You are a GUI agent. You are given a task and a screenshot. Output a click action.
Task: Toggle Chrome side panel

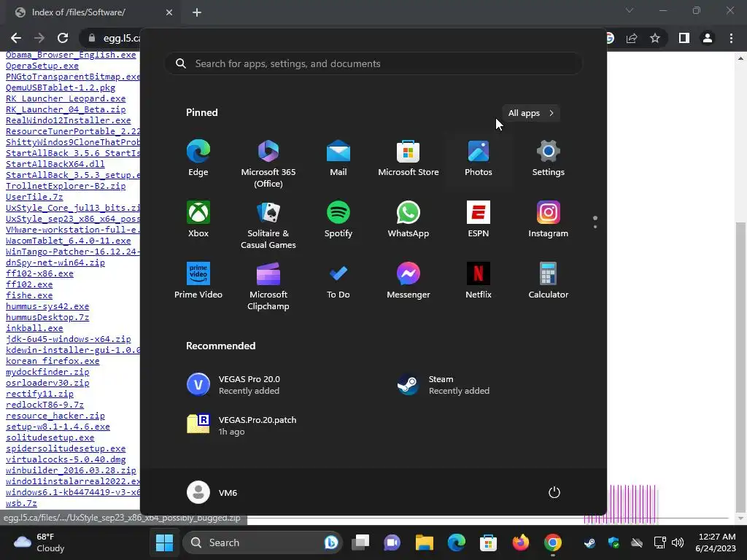pyautogui.click(x=684, y=38)
